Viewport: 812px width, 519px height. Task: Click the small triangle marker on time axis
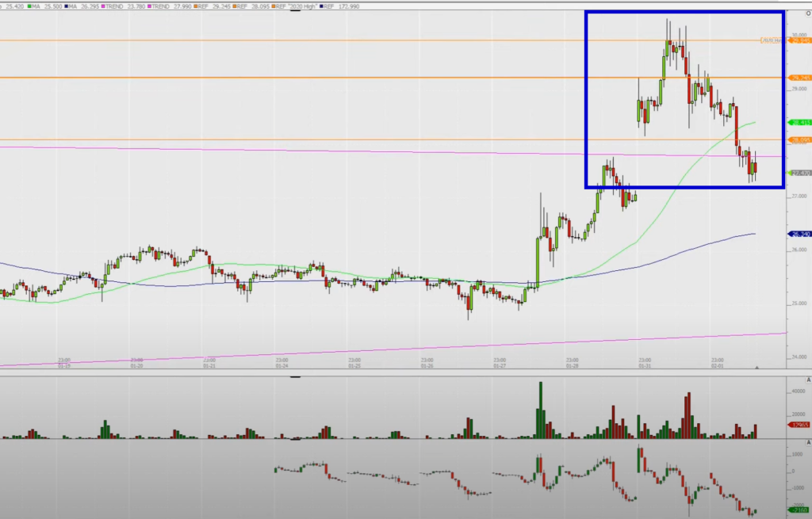tap(757, 368)
